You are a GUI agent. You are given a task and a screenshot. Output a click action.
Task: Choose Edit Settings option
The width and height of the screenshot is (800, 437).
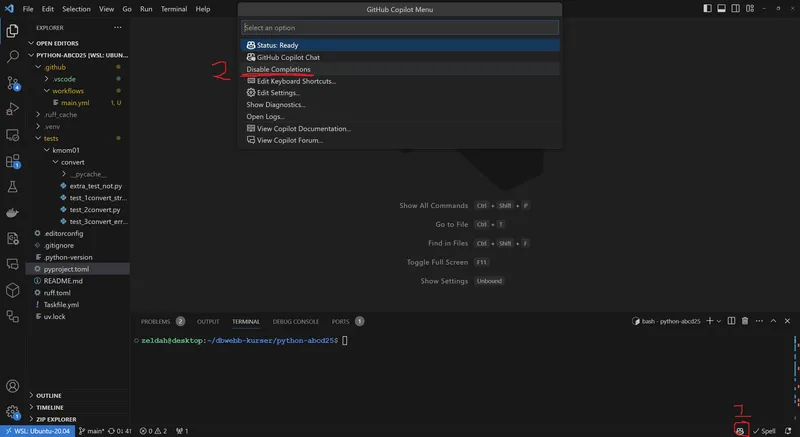(400, 93)
